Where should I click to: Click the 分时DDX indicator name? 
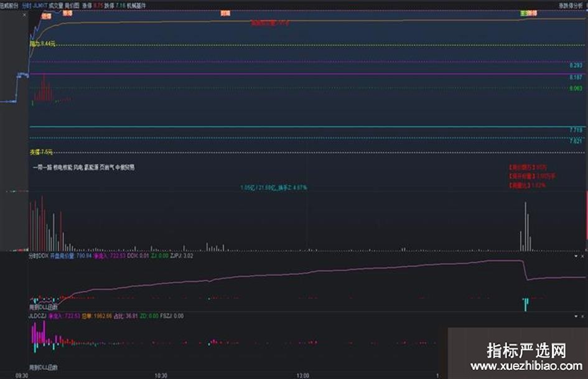pos(39,256)
